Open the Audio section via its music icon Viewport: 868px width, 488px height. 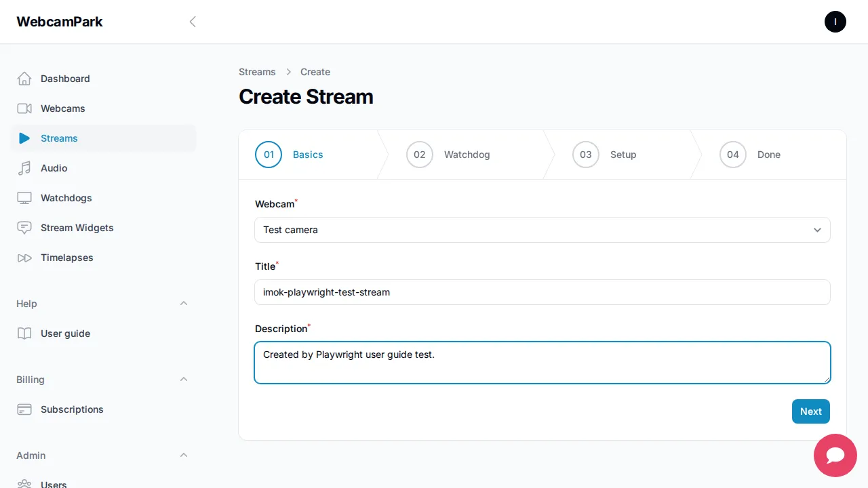[x=24, y=168]
